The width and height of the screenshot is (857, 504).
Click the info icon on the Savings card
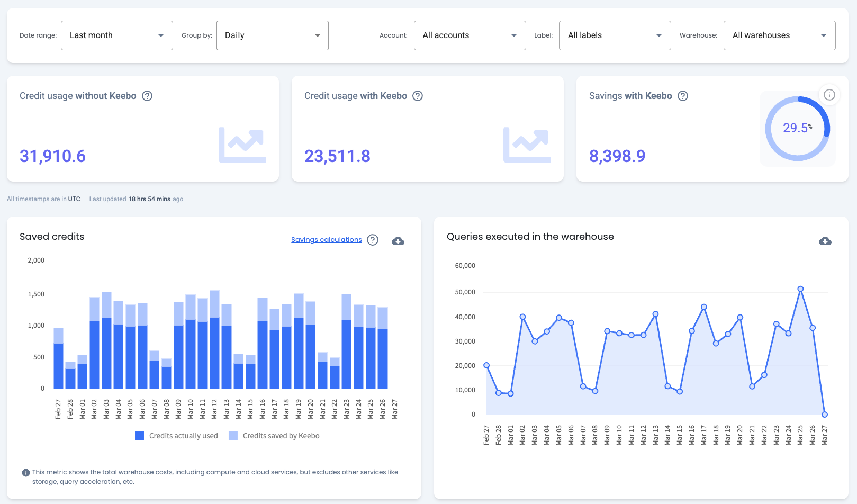coord(829,95)
